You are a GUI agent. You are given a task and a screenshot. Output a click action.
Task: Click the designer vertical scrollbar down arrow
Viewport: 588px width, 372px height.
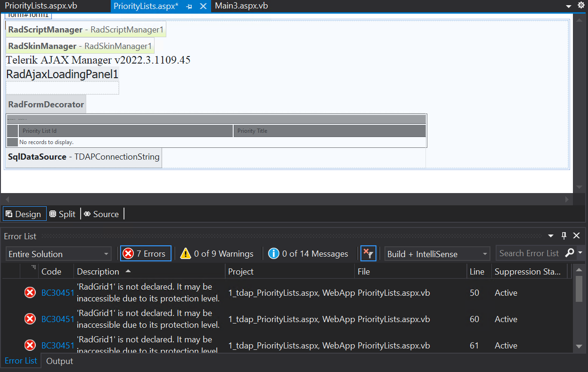click(x=580, y=187)
